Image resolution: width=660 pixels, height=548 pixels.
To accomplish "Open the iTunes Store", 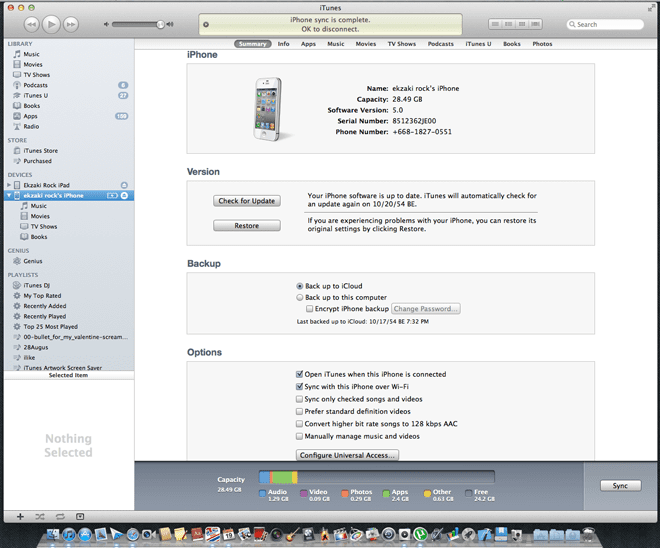I will [40, 150].
